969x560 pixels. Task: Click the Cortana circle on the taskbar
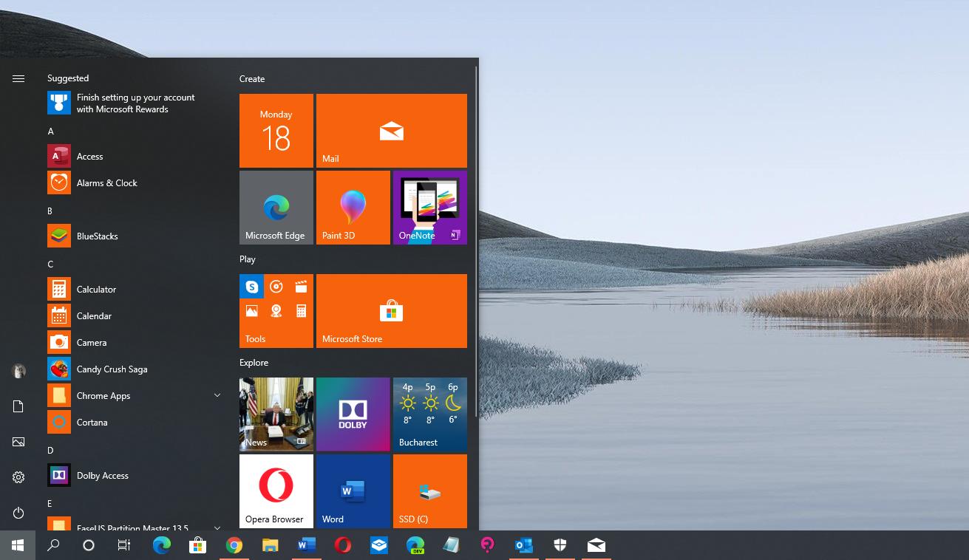[x=89, y=545]
